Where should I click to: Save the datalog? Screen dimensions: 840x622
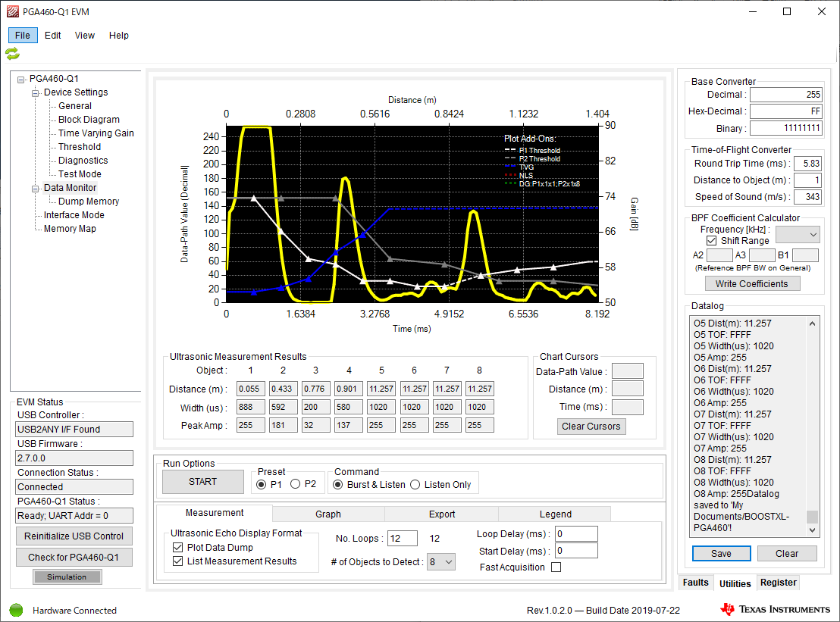click(x=721, y=554)
